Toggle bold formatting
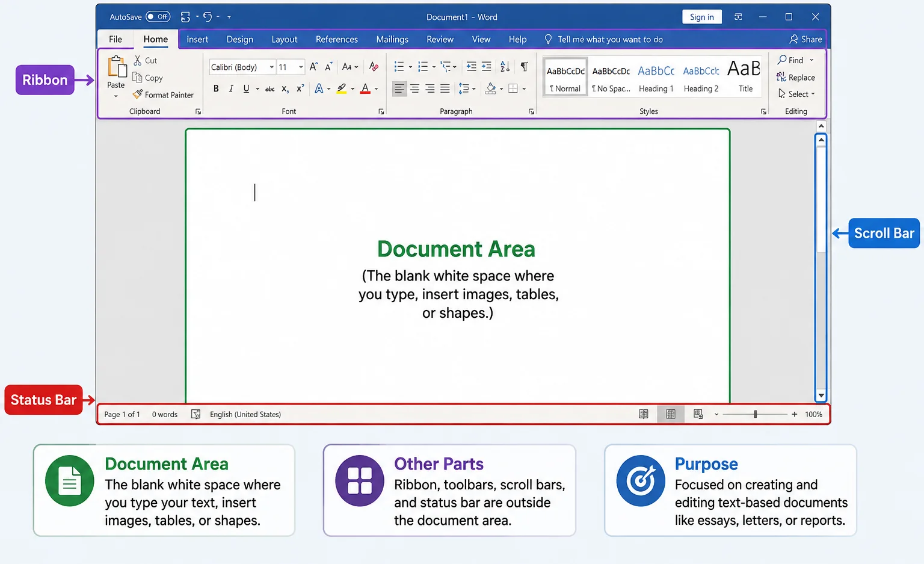Image resolution: width=924 pixels, height=564 pixels. coord(216,89)
